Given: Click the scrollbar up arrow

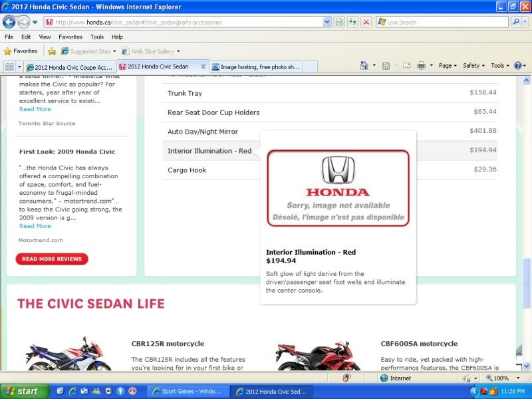Looking at the screenshot, I should tap(526, 80).
